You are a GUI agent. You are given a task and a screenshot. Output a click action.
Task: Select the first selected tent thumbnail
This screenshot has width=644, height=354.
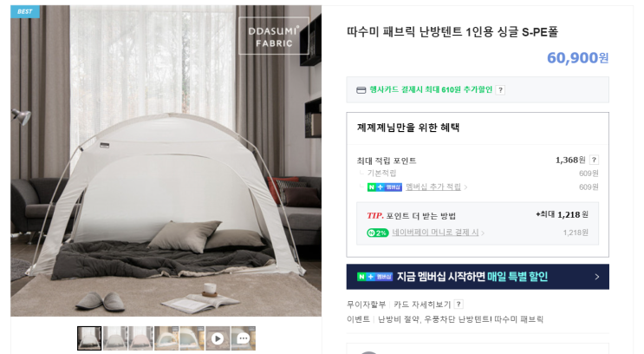(x=89, y=338)
